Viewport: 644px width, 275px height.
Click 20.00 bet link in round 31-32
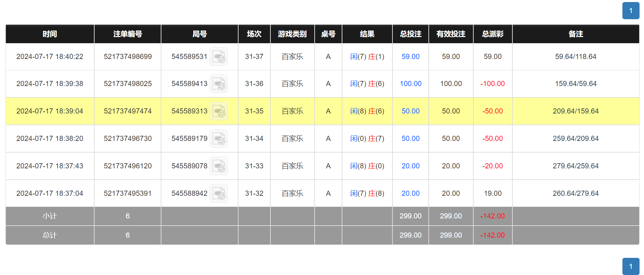[410, 193]
